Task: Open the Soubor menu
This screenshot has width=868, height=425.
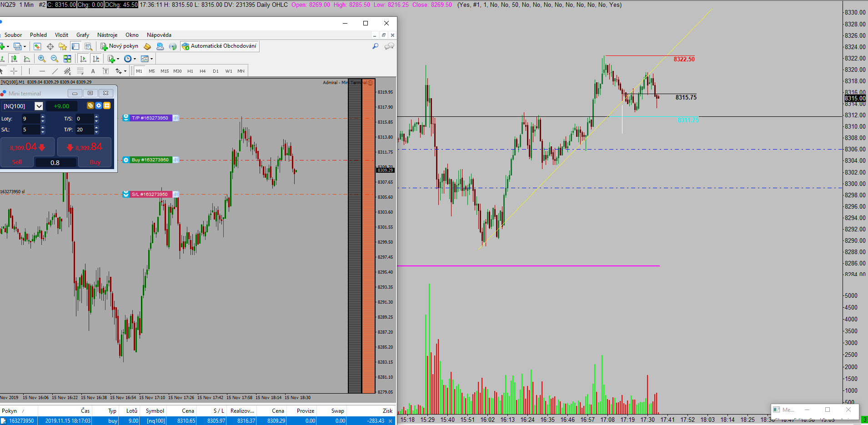Action: (13, 35)
